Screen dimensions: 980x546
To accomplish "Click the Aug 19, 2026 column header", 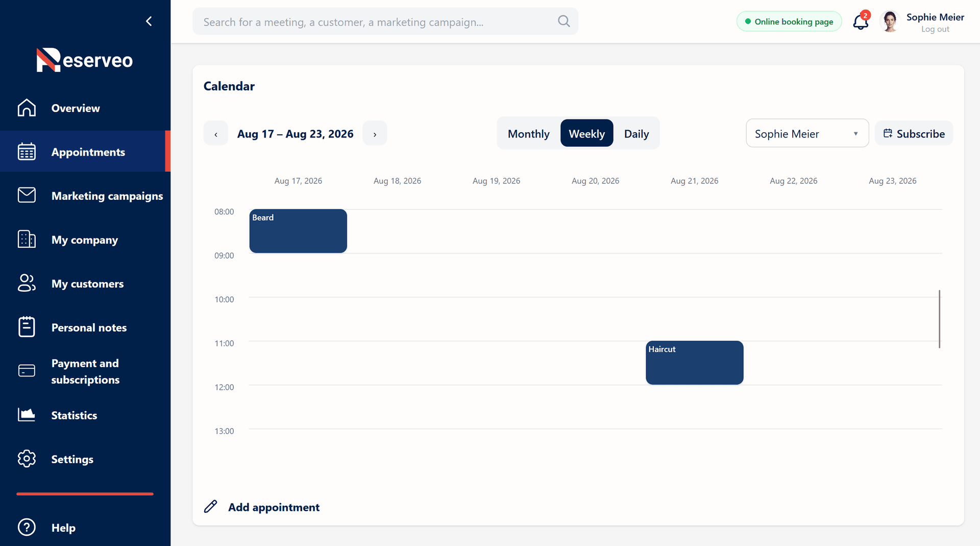I will pos(496,181).
